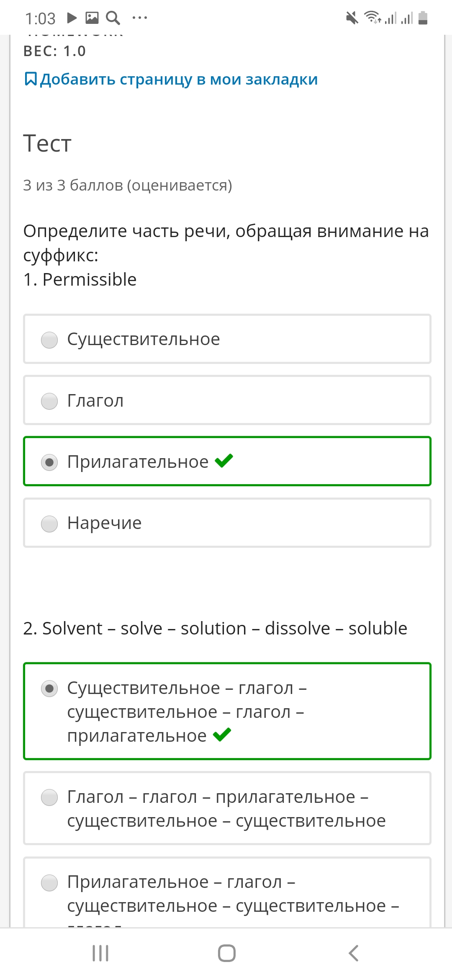Select the Глагол radio option

tap(227, 400)
